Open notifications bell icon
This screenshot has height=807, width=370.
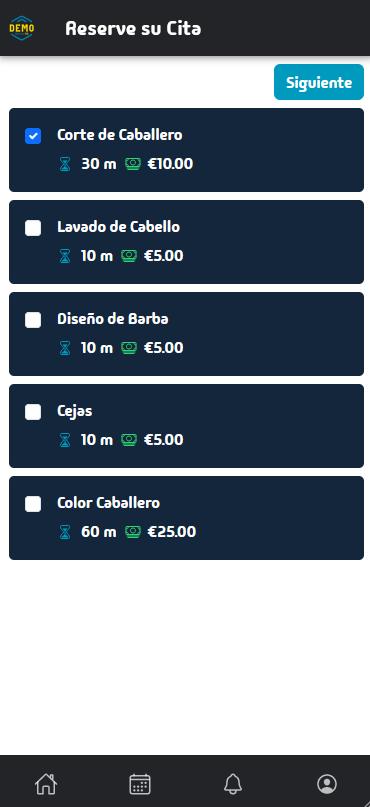(233, 784)
